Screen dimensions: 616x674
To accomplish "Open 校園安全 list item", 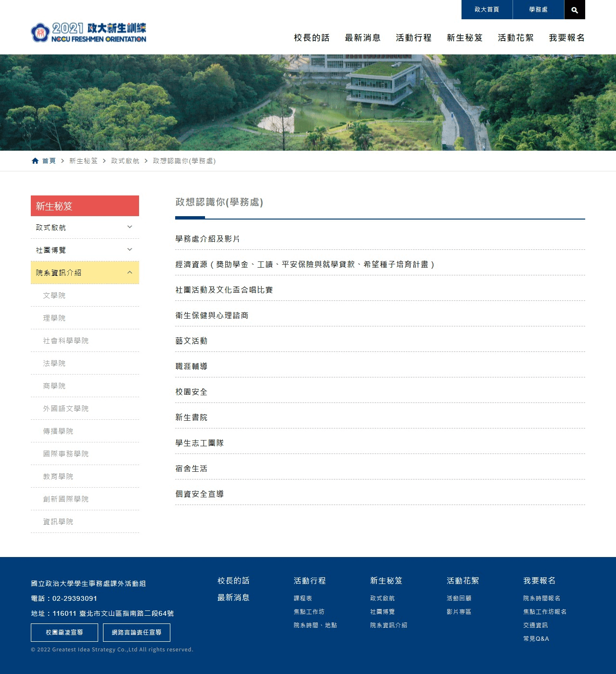I will (x=380, y=392).
